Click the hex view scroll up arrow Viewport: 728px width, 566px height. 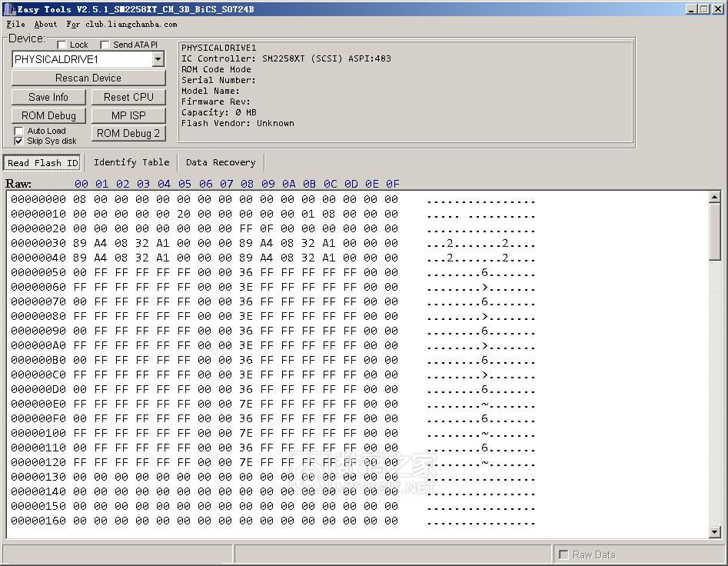click(714, 198)
